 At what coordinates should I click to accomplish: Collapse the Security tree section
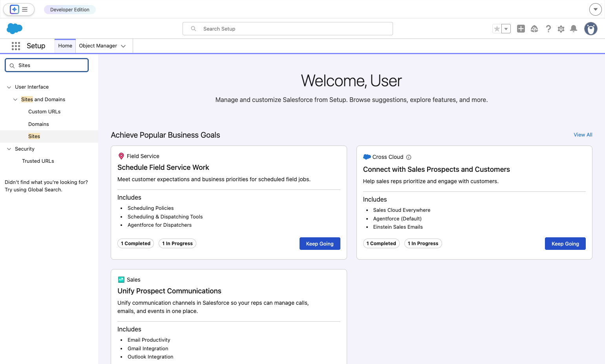(9, 149)
